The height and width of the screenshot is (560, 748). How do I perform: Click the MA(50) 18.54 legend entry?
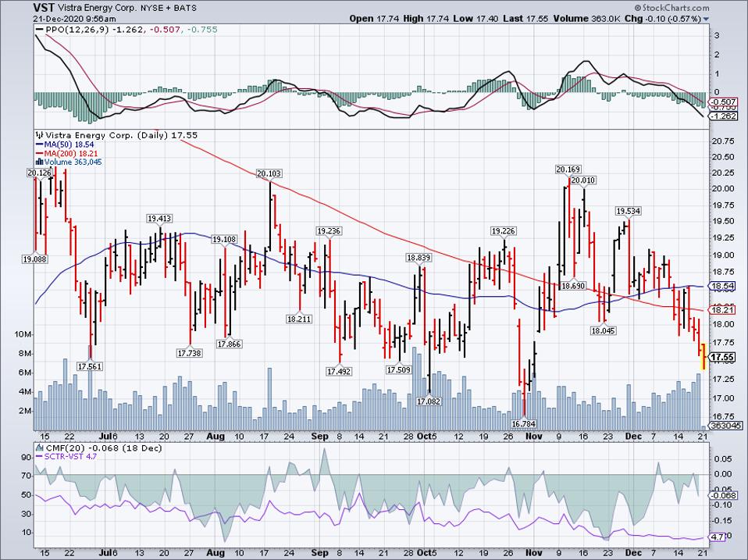(x=69, y=144)
